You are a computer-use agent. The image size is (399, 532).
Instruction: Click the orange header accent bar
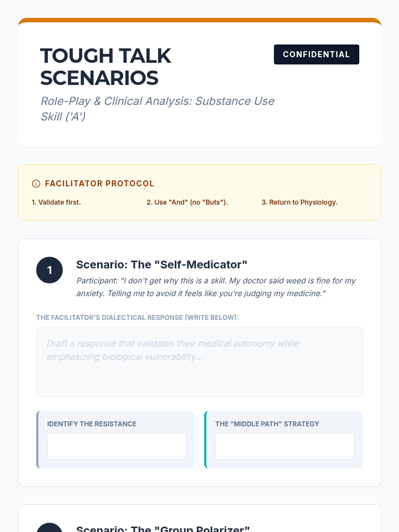tap(199, 20)
